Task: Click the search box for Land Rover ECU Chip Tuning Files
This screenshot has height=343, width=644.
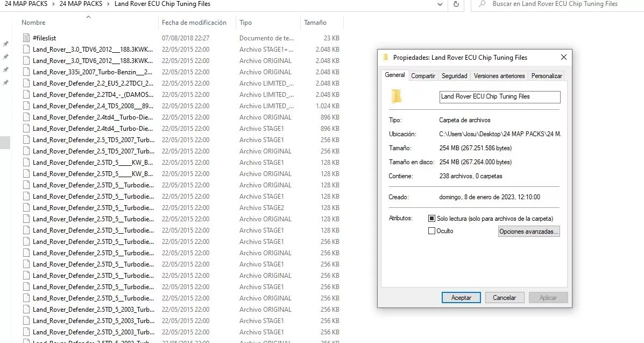Action: click(558, 4)
